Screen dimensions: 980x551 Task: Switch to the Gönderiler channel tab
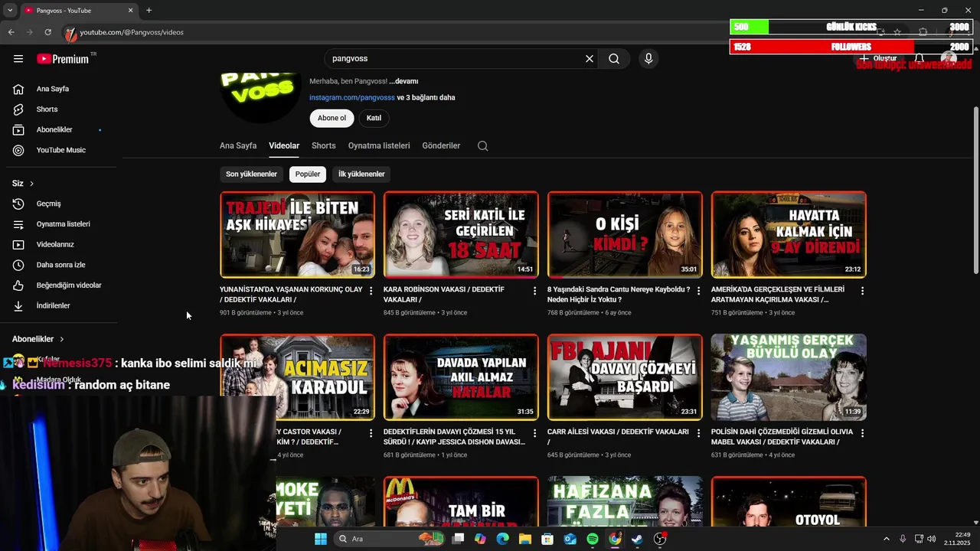(x=441, y=145)
